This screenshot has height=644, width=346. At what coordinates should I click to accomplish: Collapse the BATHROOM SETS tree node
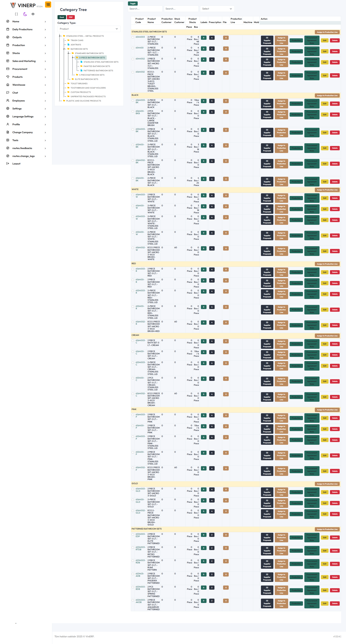point(64,49)
